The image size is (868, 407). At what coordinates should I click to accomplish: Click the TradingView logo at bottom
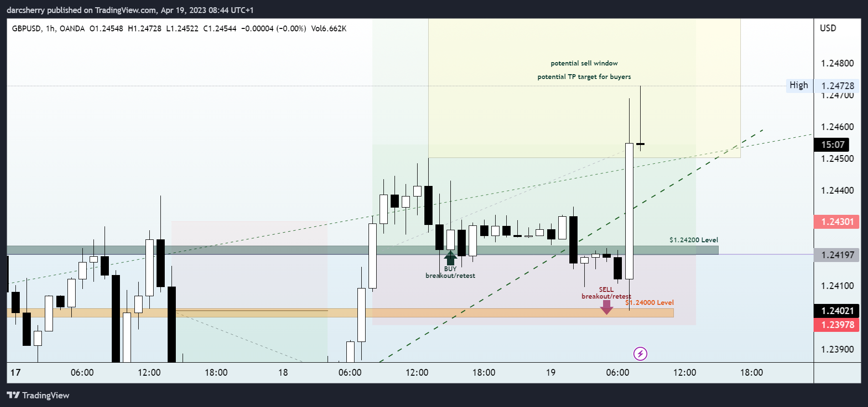(x=38, y=395)
